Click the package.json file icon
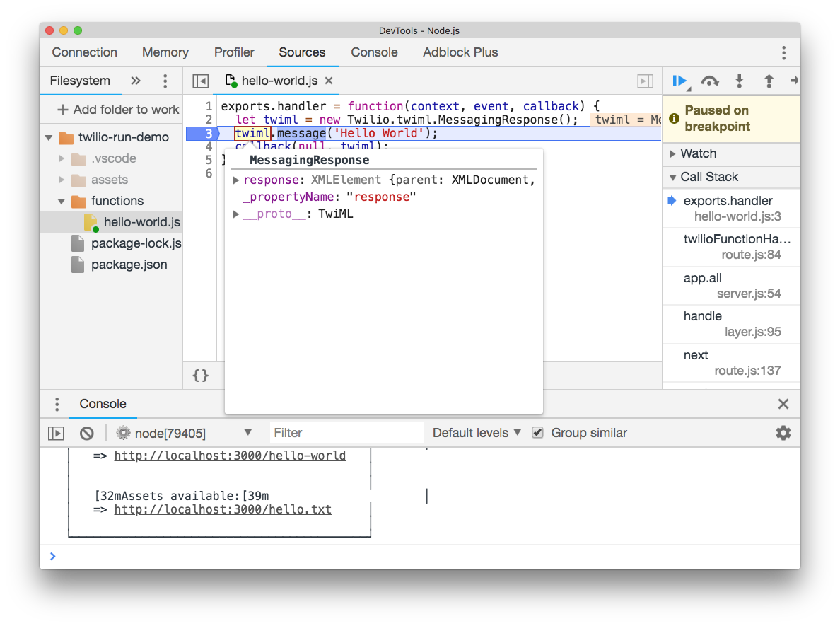The width and height of the screenshot is (840, 626). (x=78, y=265)
